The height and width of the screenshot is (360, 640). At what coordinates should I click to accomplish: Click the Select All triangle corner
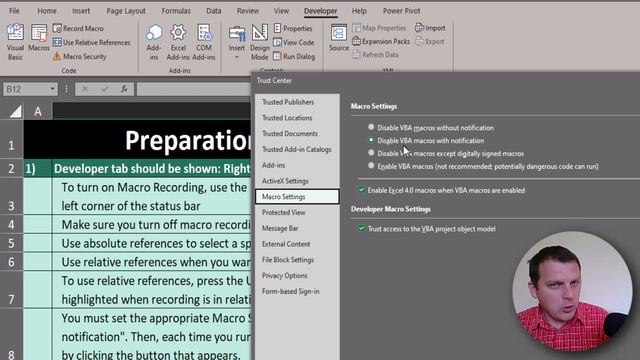(x=15, y=111)
